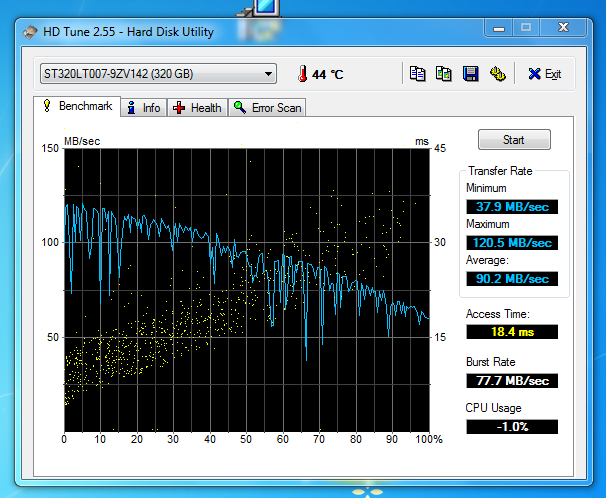Click the Burst Rate 77.7 MB/sec value
The height and width of the screenshot is (498, 606).
click(x=511, y=380)
